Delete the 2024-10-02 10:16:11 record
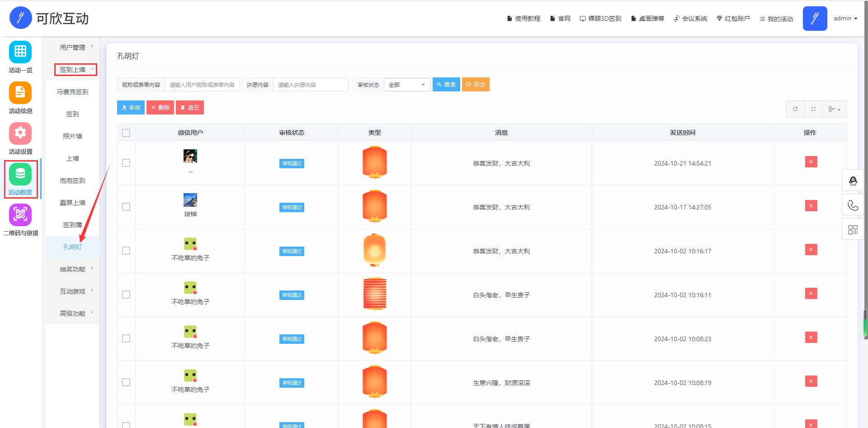Screen dimensions: 868x428 pos(811,294)
